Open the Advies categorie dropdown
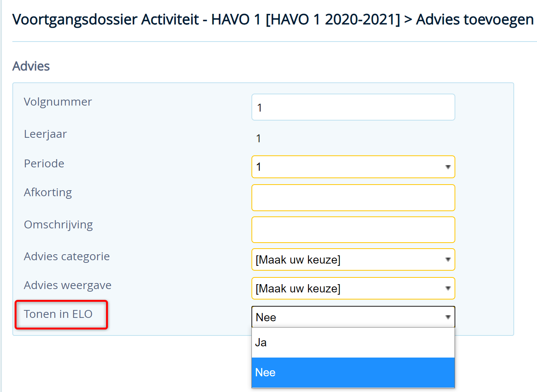 coord(353,259)
